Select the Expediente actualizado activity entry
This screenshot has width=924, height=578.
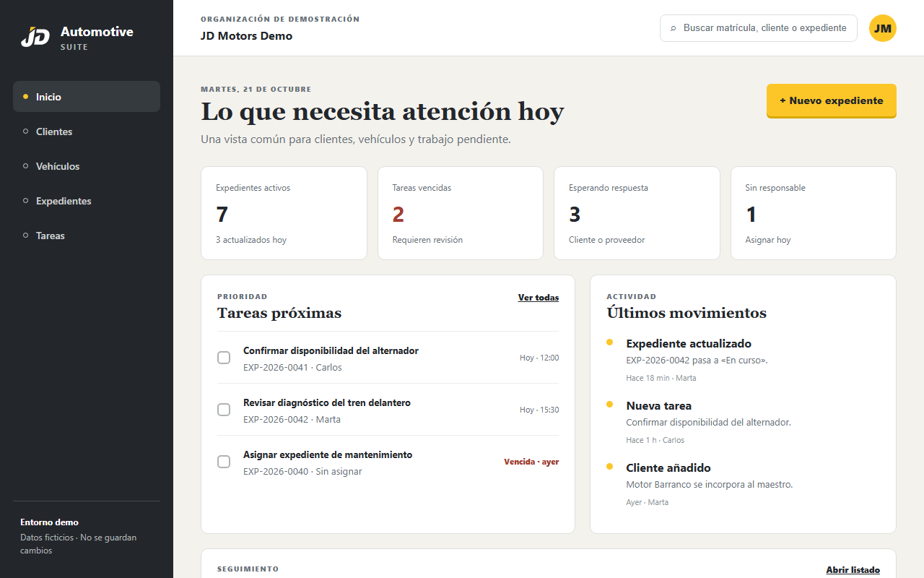(744, 360)
